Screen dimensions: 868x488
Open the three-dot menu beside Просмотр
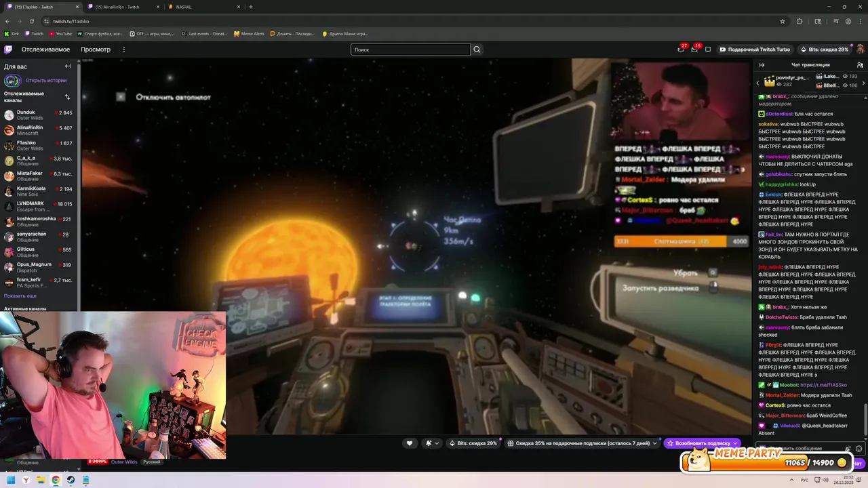point(123,49)
